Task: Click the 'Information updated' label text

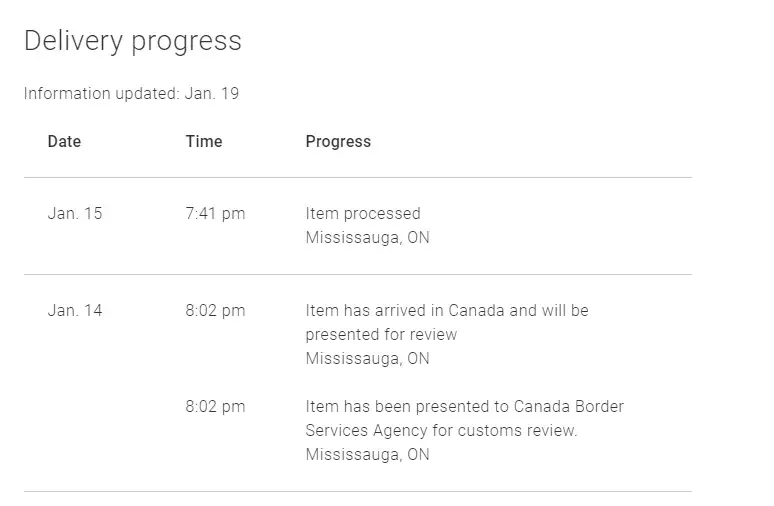Action: [101, 94]
